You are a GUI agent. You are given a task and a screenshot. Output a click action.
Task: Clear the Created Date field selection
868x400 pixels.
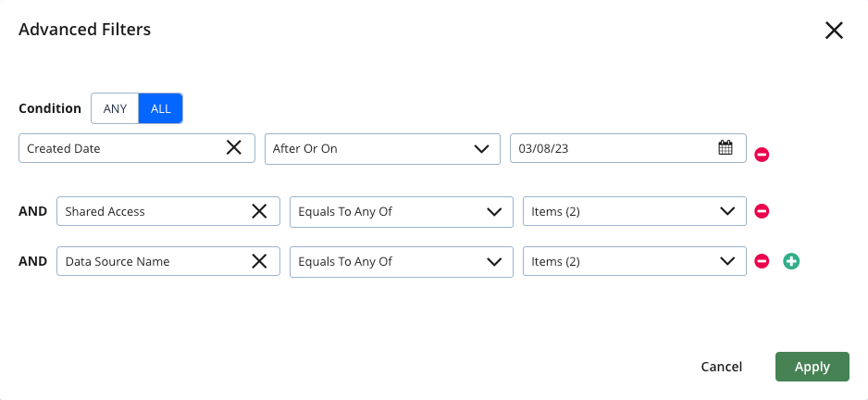[x=234, y=147]
